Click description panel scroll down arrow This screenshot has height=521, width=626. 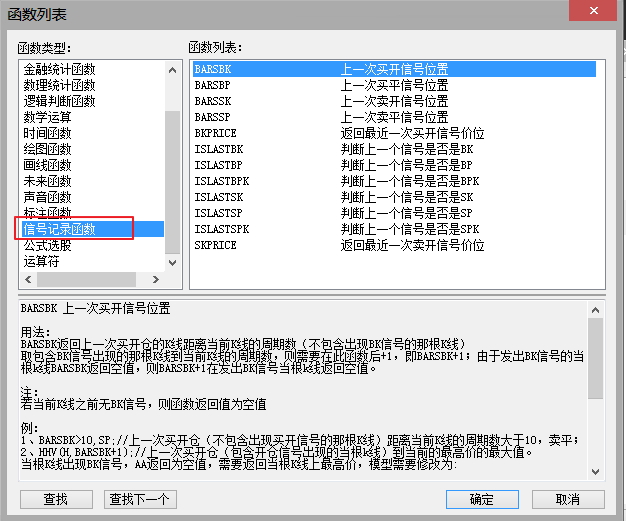pos(596,472)
